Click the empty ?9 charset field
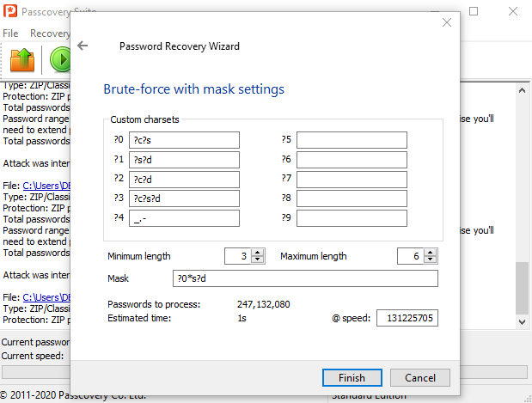Viewport: 532px width, 403px height. [352, 218]
